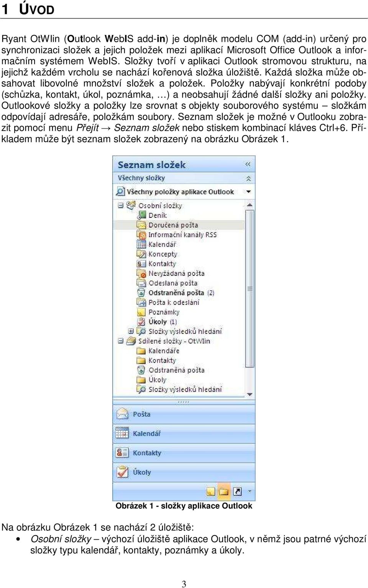Open Úkoly folder icon under Sdílené složky

(x=141, y=380)
